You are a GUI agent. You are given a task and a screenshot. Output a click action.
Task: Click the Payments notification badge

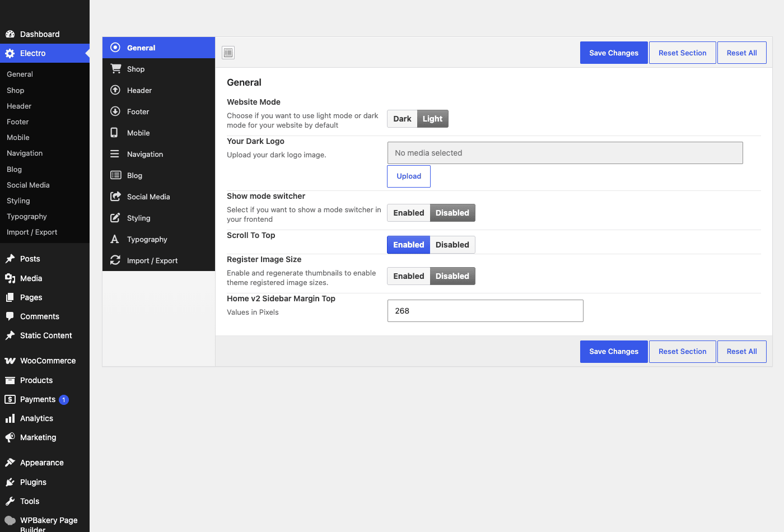pos(64,399)
